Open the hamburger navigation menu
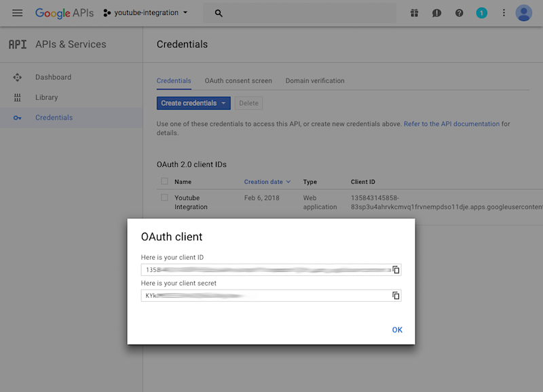The width and height of the screenshot is (543, 392). pyautogui.click(x=18, y=13)
